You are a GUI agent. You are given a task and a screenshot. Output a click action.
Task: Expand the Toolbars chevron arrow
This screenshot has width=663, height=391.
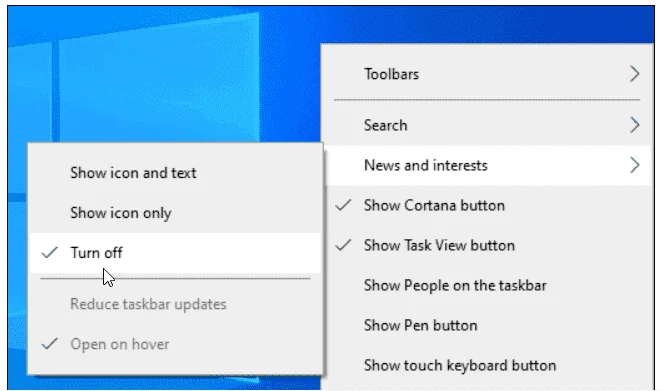click(x=634, y=74)
